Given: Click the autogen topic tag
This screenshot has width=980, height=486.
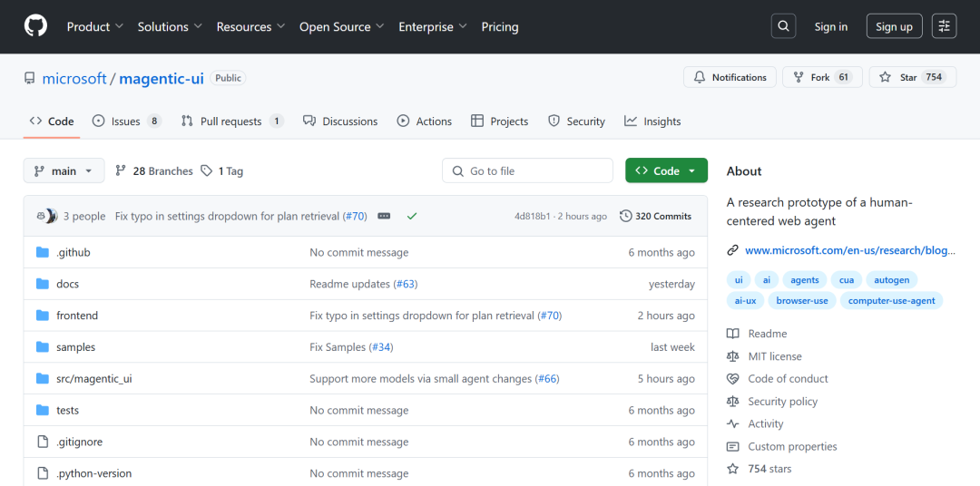Looking at the screenshot, I should coord(891,280).
